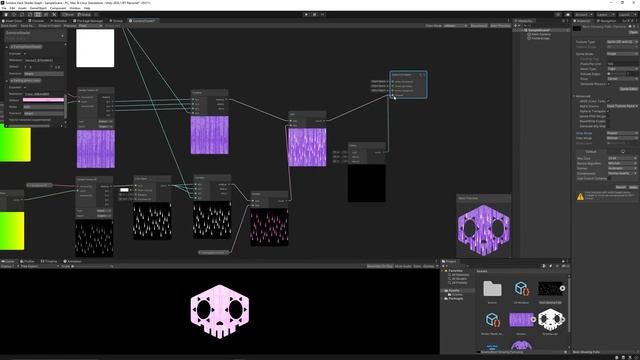This screenshot has width=640, height=360.
Task: Click the pink Default color swatch
Action: click(43, 100)
